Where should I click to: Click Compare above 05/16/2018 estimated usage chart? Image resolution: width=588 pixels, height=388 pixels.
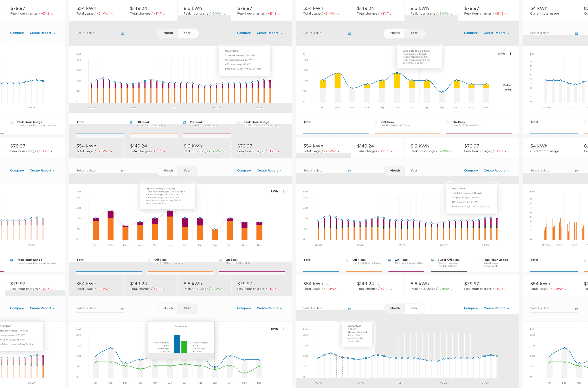pos(471,308)
